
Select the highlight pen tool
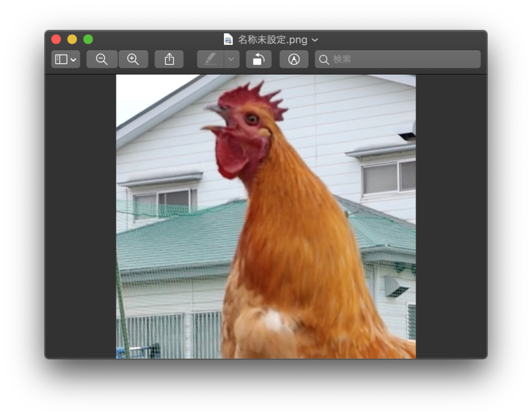[210, 59]
